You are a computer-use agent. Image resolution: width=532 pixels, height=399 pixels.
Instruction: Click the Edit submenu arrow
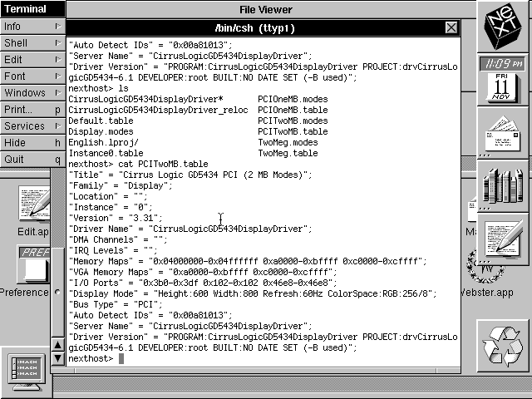58,59
